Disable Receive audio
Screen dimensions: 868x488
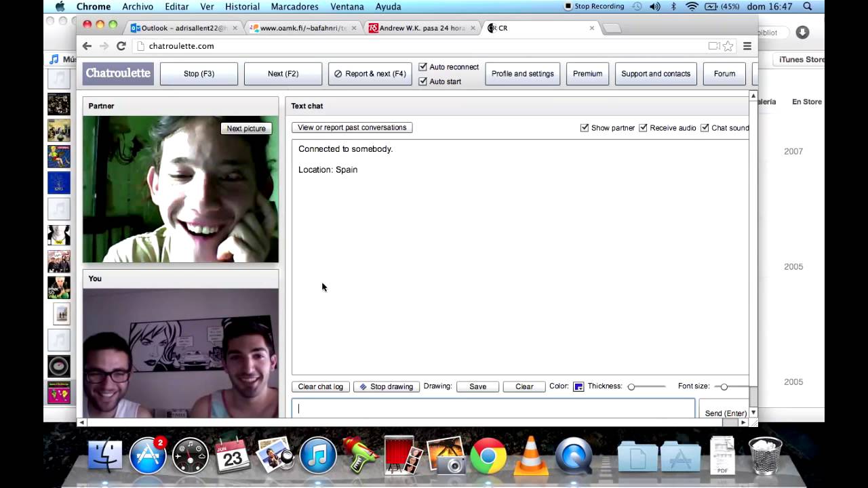(643, 127)
